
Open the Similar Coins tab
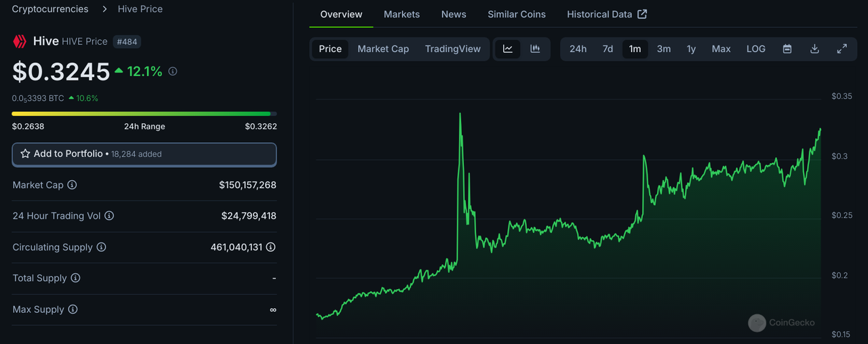(517, 14)
